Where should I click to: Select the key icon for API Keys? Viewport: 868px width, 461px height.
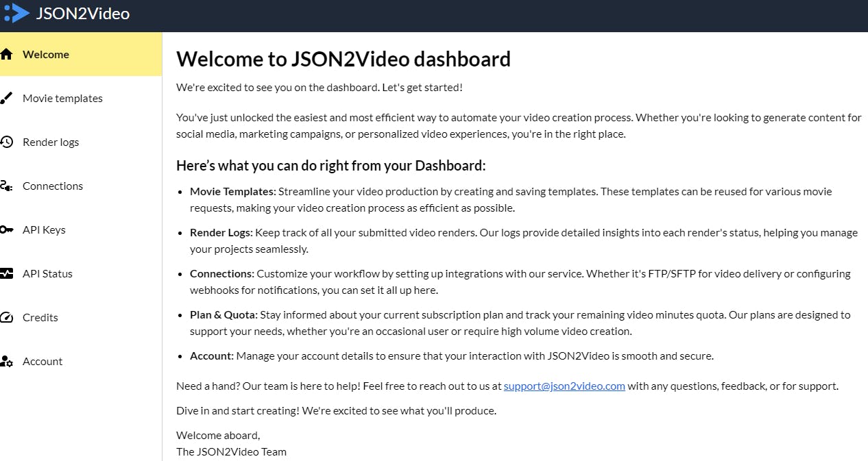point(6,229)
